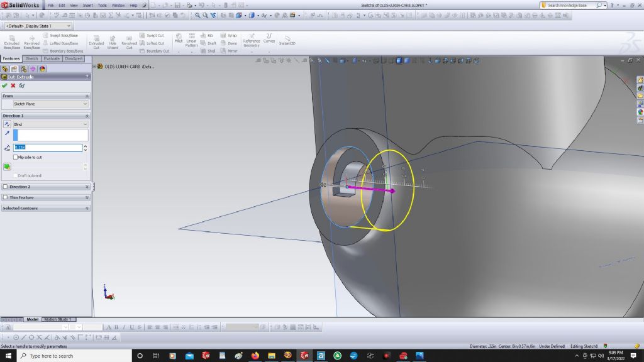Select the Fillet tool
644x362 pixels.
[x=179, y=40]
